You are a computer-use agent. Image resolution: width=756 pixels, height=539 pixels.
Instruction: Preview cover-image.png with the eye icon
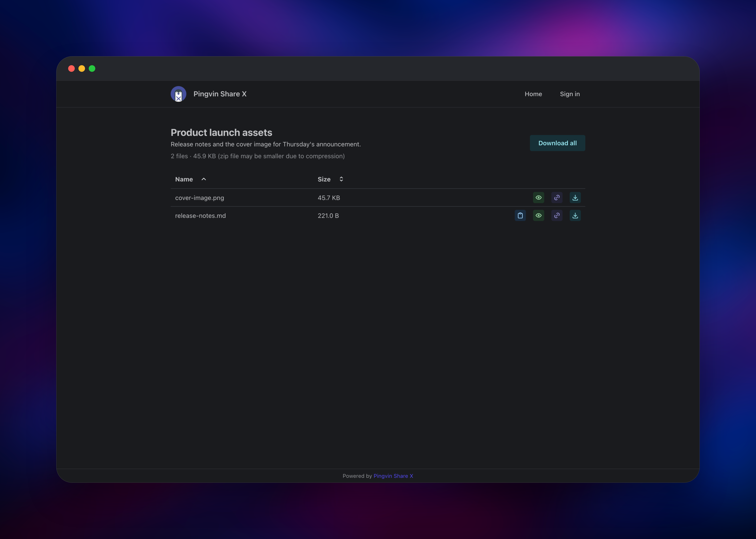tap(539, 198)
